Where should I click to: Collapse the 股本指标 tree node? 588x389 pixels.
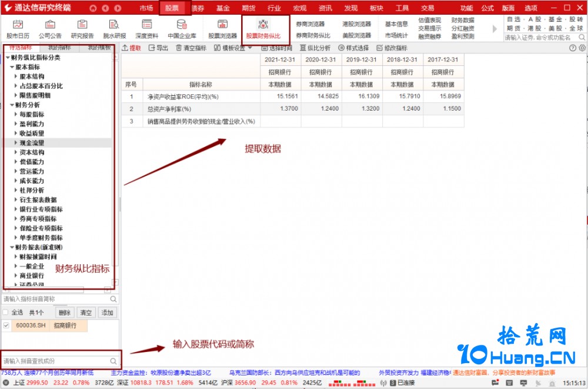pos(12,67)
